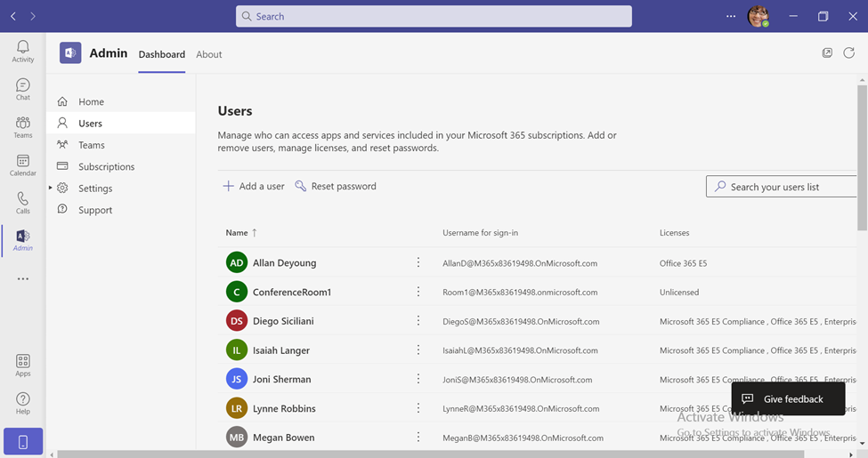Viewport: 868px width, 458px height.
Task: Click the Office 365 E5 license for Allan
Action: click(x=683, y=263)
